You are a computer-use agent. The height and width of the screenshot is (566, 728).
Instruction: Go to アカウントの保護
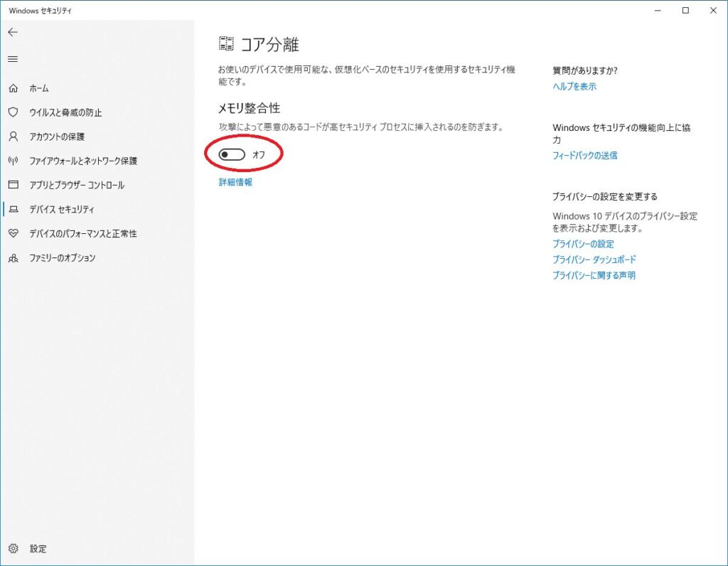[57, 137]
